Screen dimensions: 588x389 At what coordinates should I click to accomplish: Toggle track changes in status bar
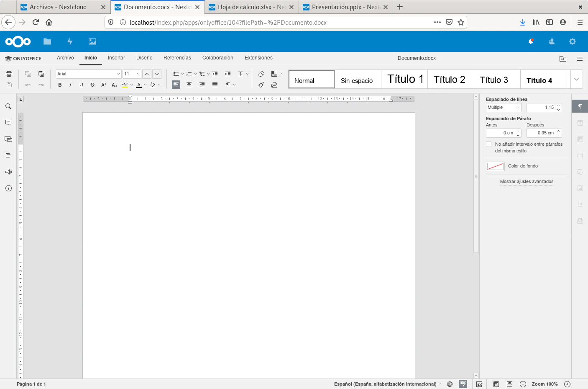[479, 384]
